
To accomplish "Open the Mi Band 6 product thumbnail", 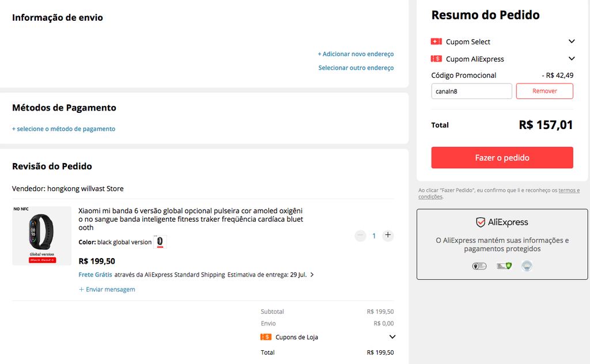I will [41, 236].
